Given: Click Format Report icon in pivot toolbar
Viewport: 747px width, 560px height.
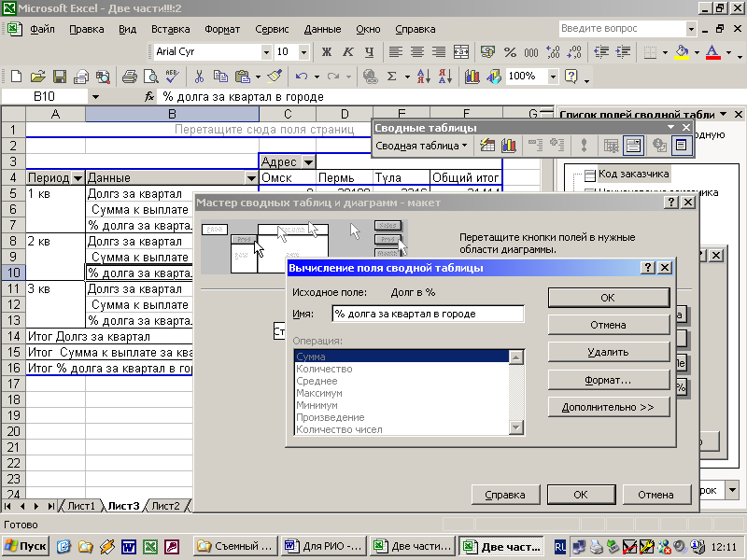Looking at the screenshot, I should pyautogui.click(x=486, y=146).
